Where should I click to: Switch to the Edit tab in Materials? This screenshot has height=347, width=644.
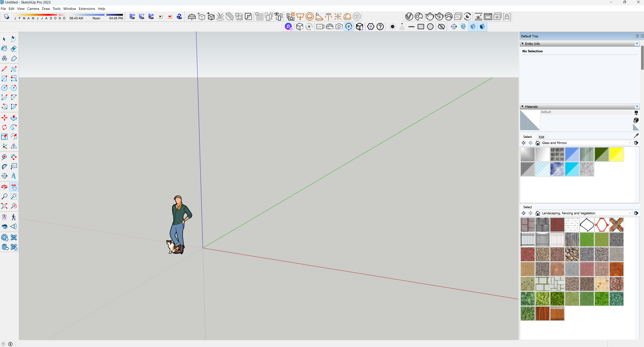click(541, 137)
